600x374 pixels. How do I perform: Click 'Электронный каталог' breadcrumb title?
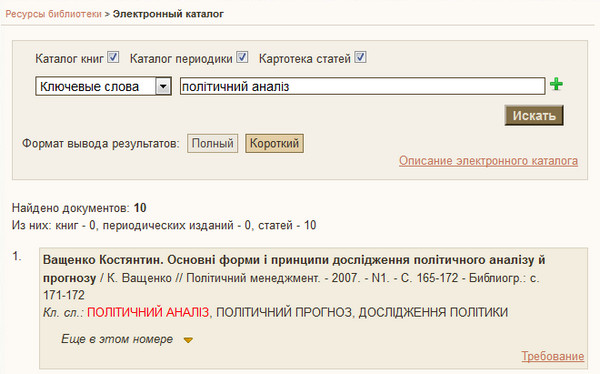(168, 14)
